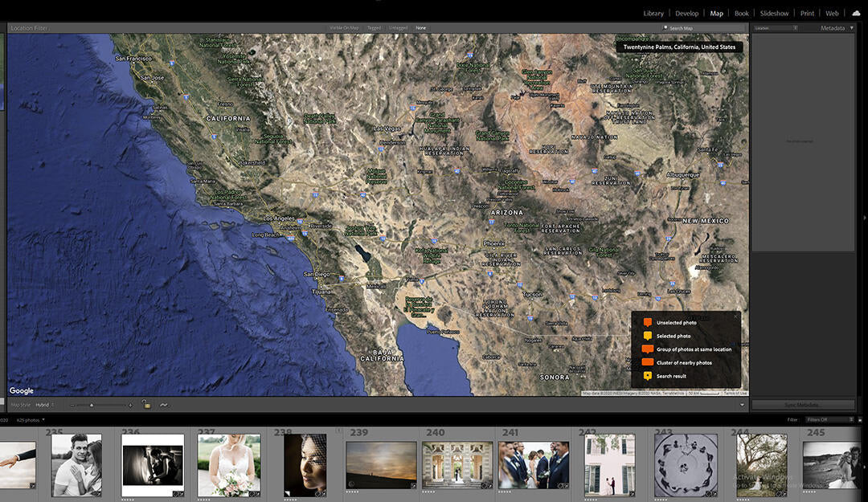This screenshot has height=502, width=868.
Task: Filter photos by Tagged location
Action: coord(375,27)
